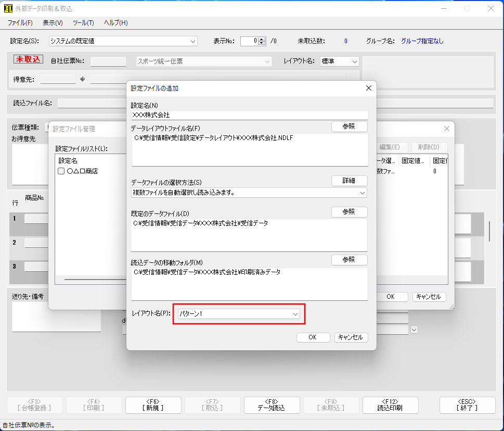
Task: Click the chevron button behind the dialog
Action: pyautogui.click(x=414, y=329)
